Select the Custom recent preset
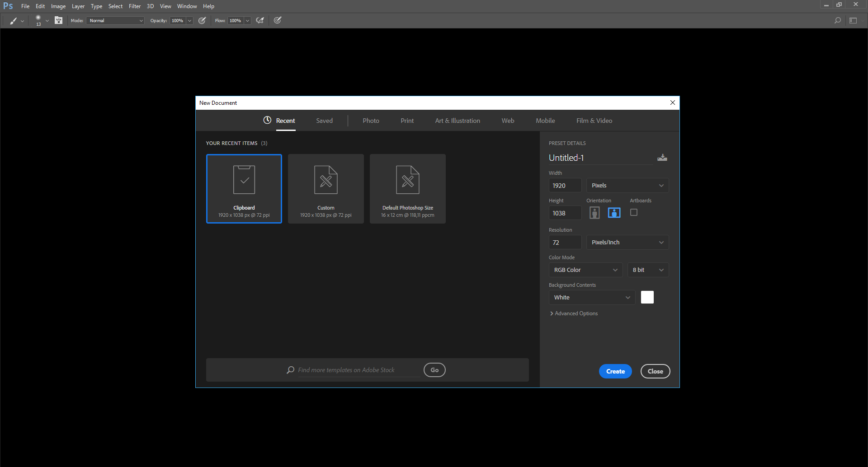The height and width of the screenshot is (467, 868). [x=326, y=189]
